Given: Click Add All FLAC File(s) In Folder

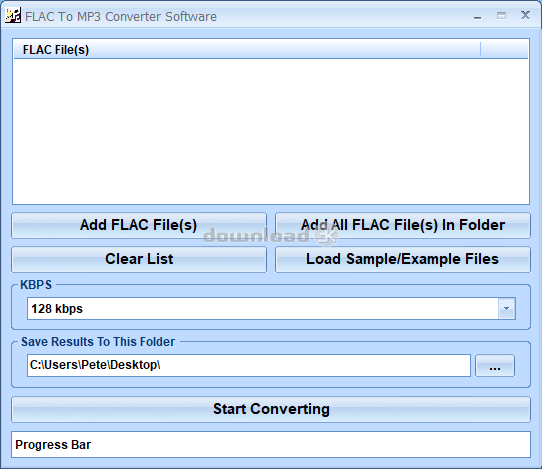Looking at the screenshot, I should click(x=403, y=225).
